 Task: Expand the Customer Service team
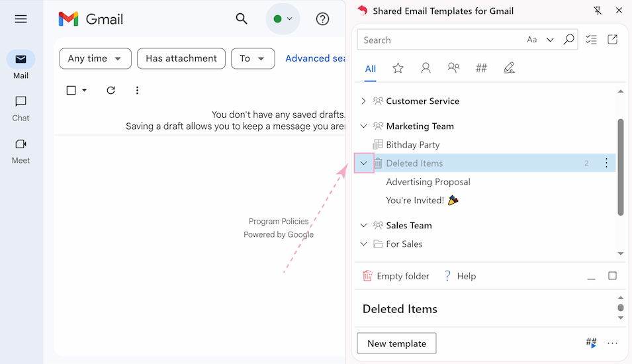[363, 101]
